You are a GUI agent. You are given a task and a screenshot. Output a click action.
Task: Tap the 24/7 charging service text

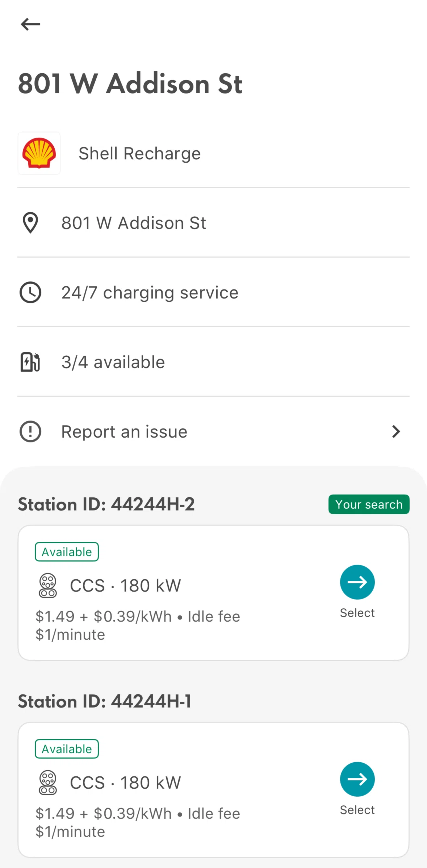pos(150,292)
